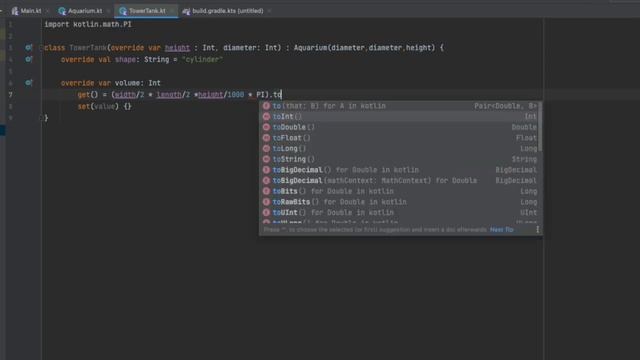
Task: Click the fold end marker at closing brace
Action: click(41, 118)
